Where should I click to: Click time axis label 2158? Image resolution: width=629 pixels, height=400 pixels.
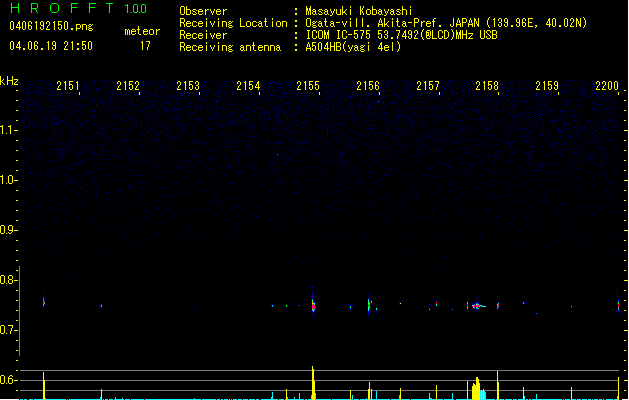coord(487,86)
